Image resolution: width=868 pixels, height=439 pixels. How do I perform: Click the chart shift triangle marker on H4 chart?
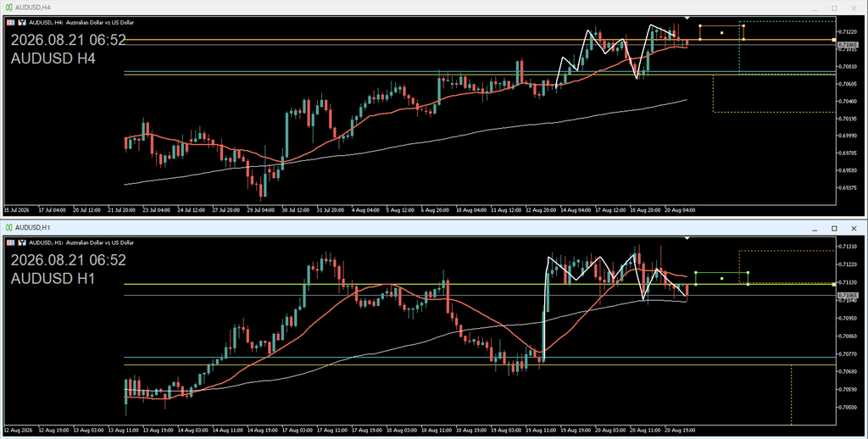click(x=687, y=19)
